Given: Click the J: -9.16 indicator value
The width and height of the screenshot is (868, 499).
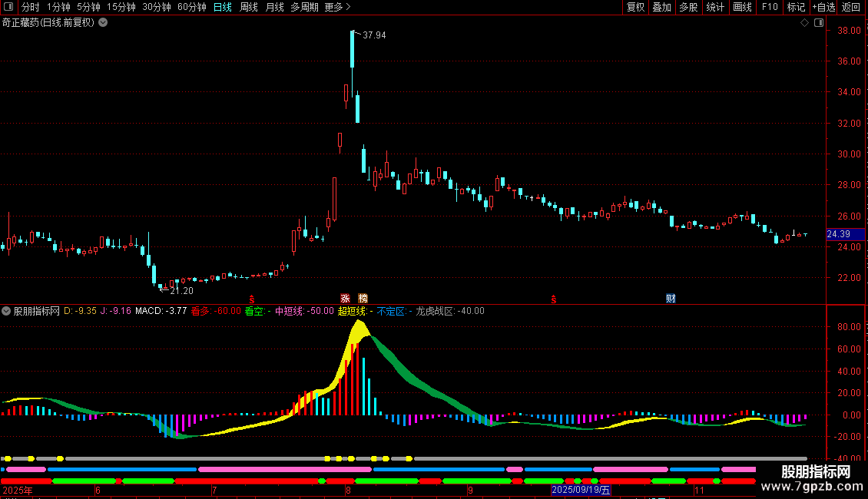Looking at the screenshot, I should pyautogui.click(x=116, y=312).
